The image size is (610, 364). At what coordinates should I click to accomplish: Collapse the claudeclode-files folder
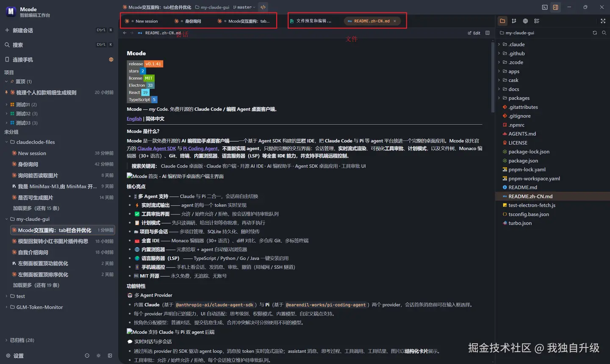click(6, 142)
